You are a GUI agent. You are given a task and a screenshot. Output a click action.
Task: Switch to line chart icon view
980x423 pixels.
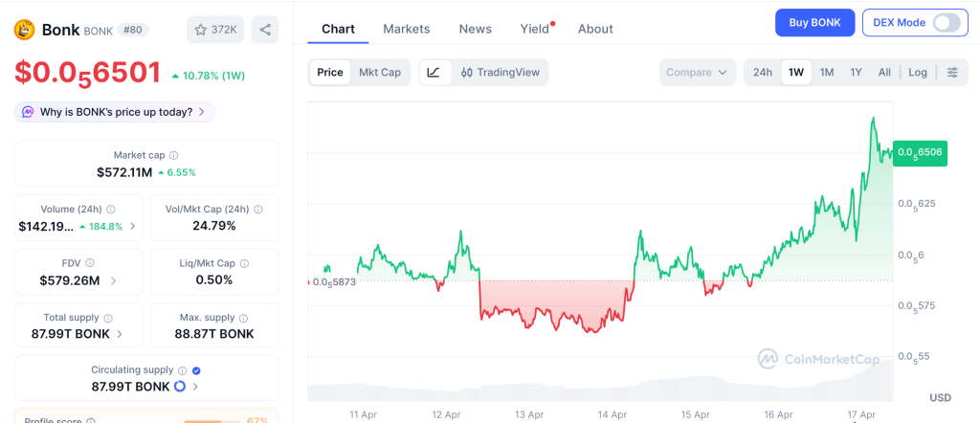click(x=434, y=73)
